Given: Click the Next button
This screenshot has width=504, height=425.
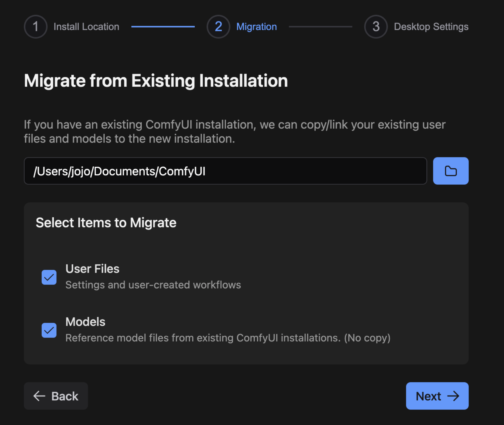Looking at the screenshot, I should (437, 396).
